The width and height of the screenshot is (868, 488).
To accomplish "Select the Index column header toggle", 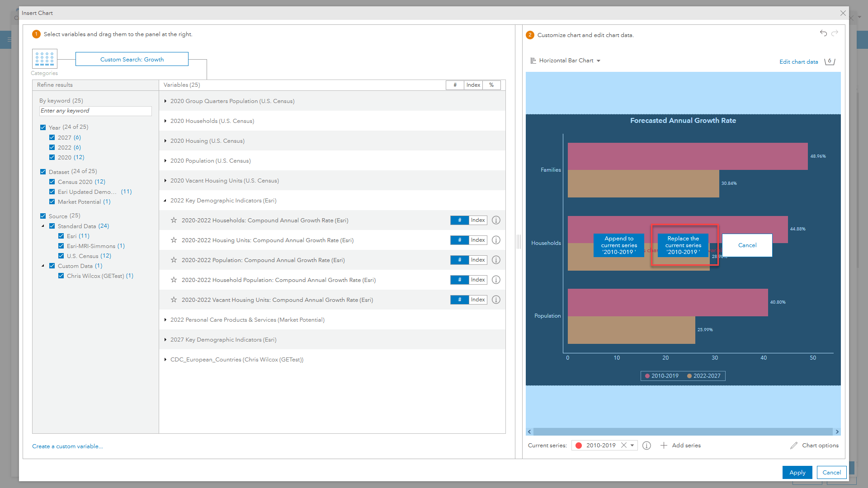I will pyautogui.click(x=473, y=85).
